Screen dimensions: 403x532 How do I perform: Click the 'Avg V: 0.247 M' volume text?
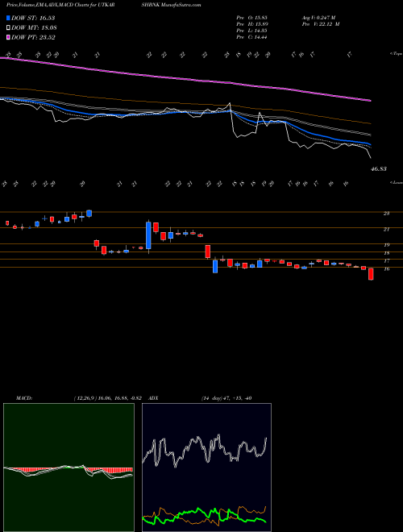[x=321, y=18]
